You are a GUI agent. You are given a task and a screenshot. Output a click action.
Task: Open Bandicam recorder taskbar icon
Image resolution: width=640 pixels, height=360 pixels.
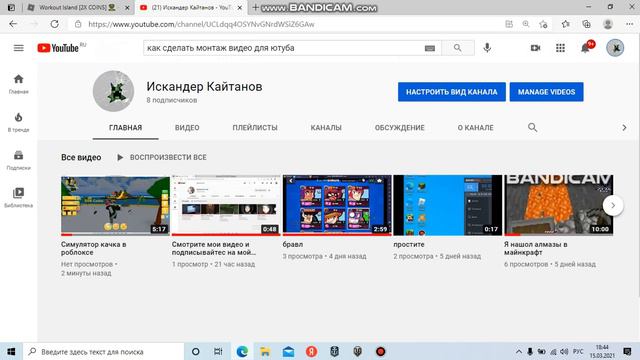coord(380,351)
